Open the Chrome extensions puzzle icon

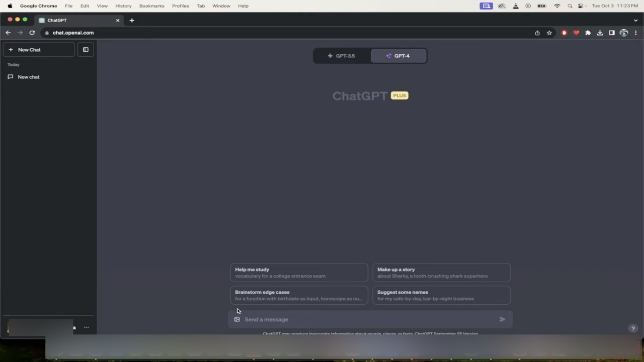pos(588,33)
